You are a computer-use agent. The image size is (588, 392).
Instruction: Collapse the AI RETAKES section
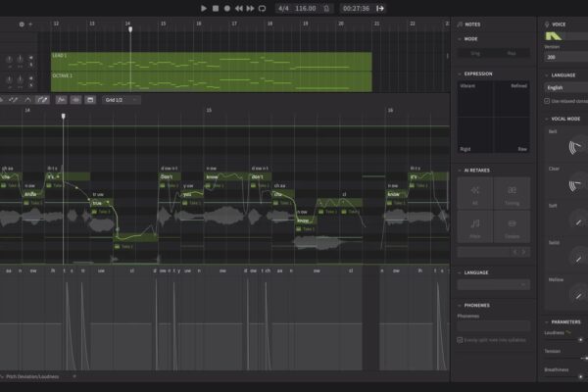pyautogui.click(x=460, y=171)
